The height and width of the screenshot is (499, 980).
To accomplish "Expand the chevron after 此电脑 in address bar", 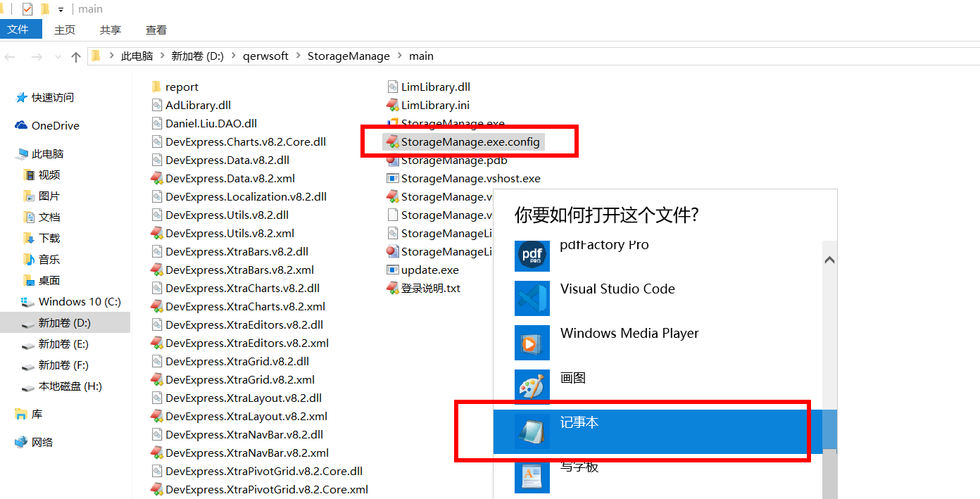I will coord(162,56).
